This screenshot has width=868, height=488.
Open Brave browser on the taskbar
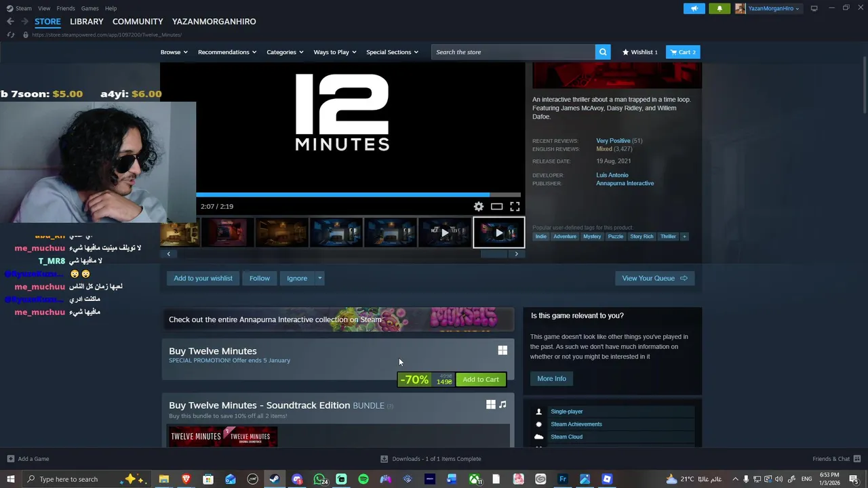(x=186, y=479)
